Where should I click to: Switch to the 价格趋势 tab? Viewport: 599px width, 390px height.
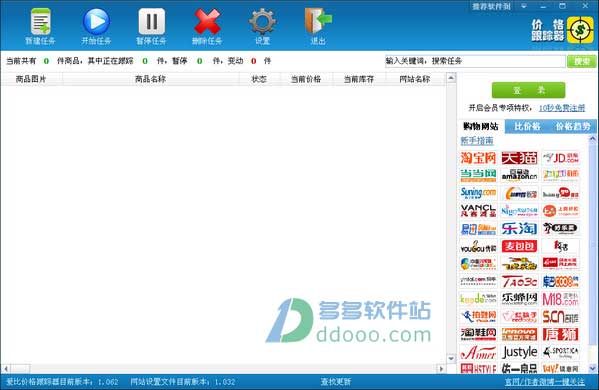click(x=573, y=126)
